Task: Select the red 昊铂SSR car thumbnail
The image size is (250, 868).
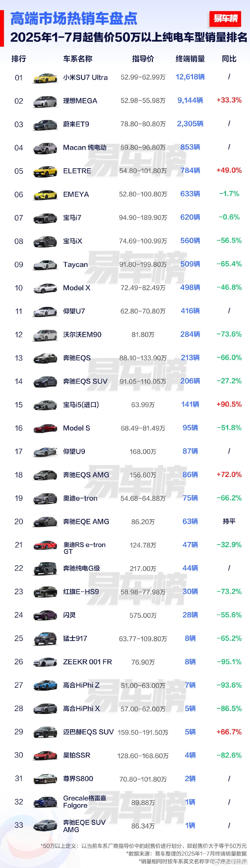Action: click(45, 755)
